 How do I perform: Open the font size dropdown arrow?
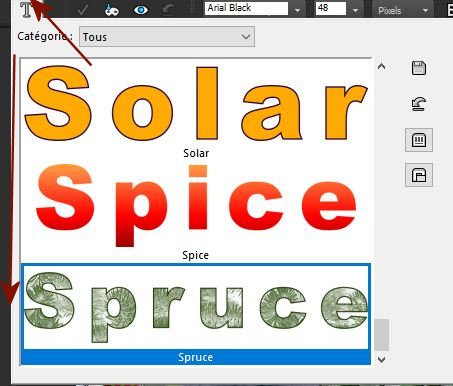coord(355,10)
